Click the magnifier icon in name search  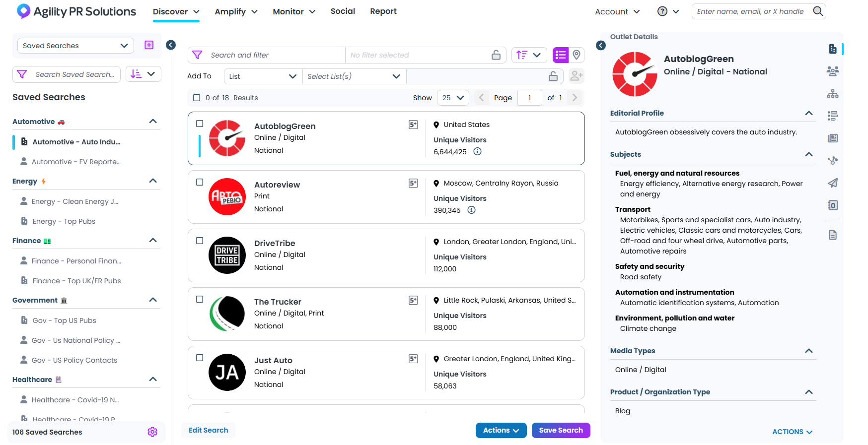[x=818, y=11]
